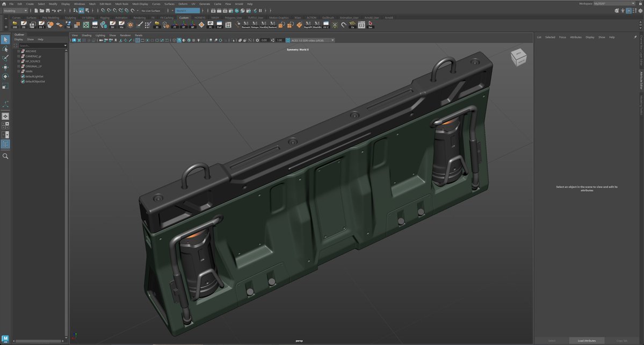Expand the MAIN group in Outliner
644x345 pixels.
pyautogui.click(x=18, y=71)
